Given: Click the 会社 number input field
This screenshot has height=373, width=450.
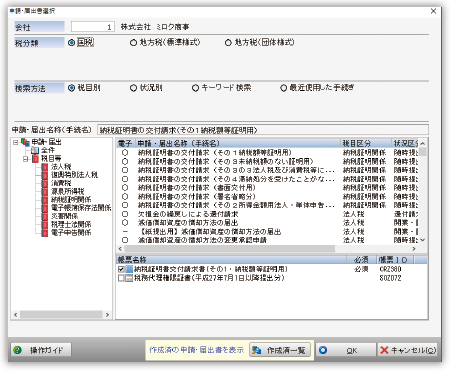Looking at the screenshot, I should pyautogui.click(x=93, y=27).
